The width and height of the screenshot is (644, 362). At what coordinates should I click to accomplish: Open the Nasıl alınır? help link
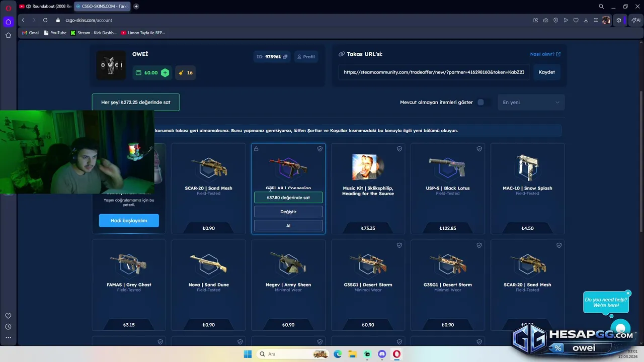click(545, 54)
